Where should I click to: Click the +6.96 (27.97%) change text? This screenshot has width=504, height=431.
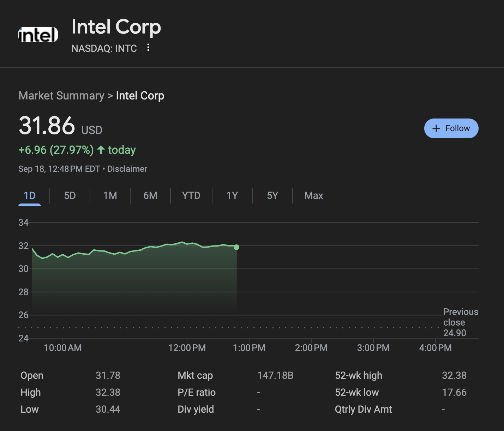(56, 150)
